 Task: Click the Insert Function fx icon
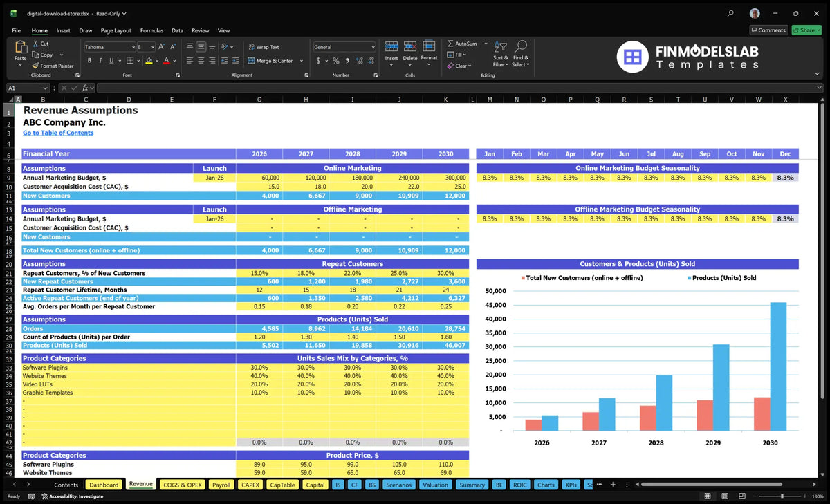84,88
